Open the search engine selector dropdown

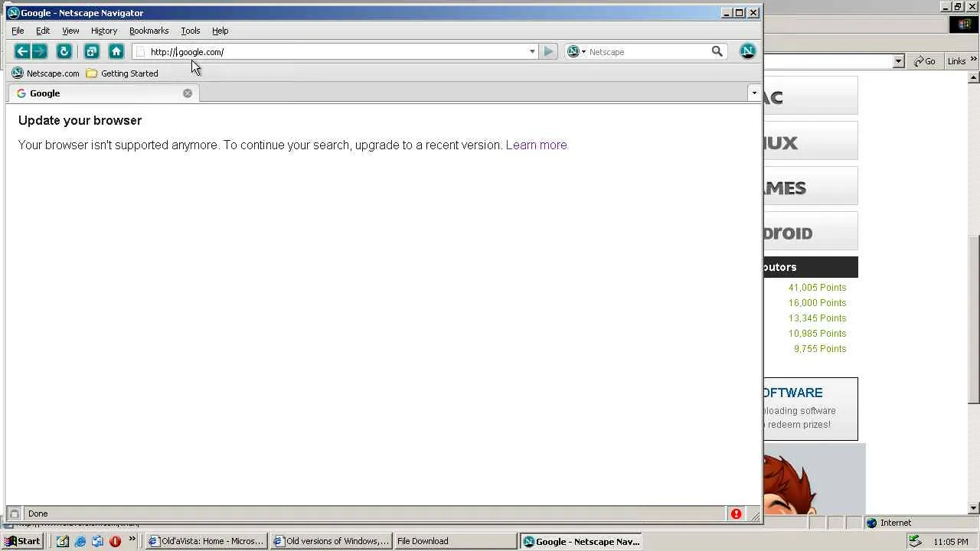point(583,52)
